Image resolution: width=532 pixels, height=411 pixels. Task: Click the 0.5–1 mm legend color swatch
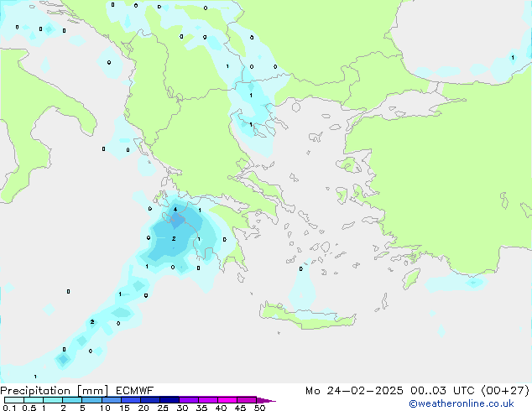34,400
